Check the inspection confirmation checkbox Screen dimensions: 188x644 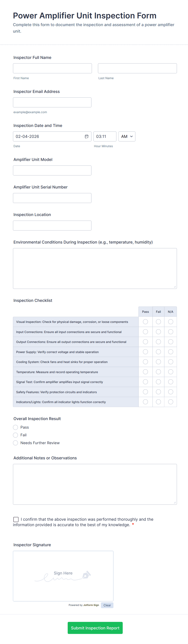[16, 519]
